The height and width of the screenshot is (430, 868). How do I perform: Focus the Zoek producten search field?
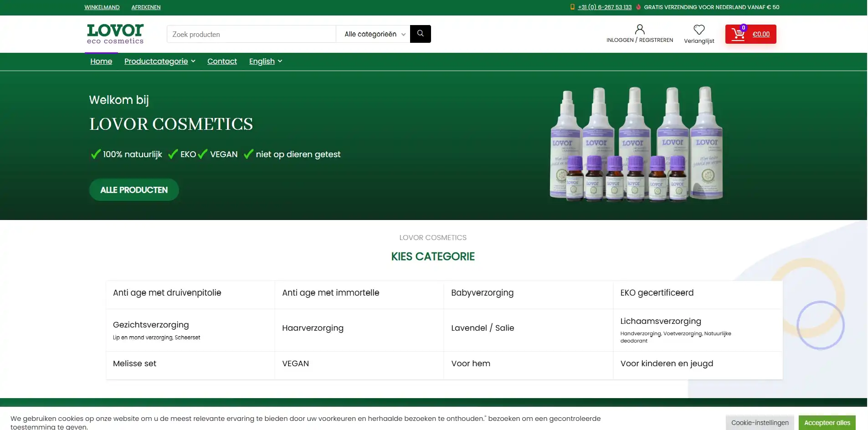tap(251, 34)
